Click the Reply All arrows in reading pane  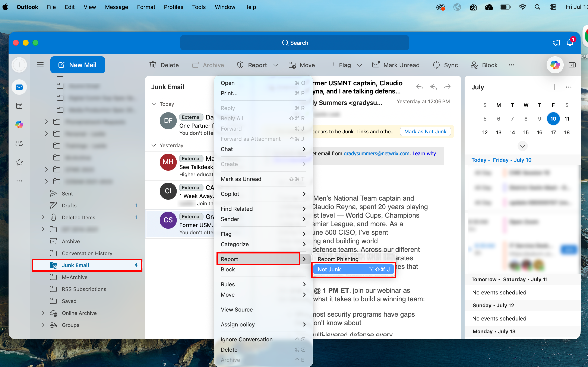click(x=433, y=87)
